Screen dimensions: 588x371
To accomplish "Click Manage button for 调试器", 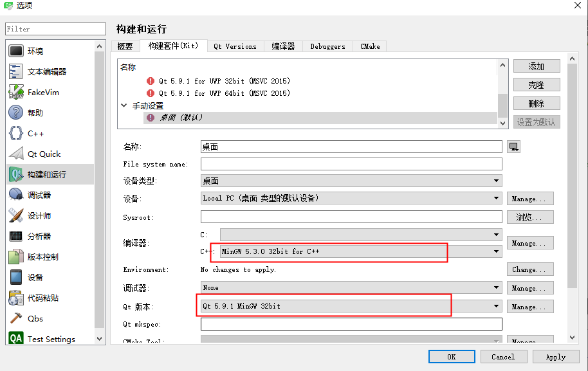I will (x=530, y=288).
